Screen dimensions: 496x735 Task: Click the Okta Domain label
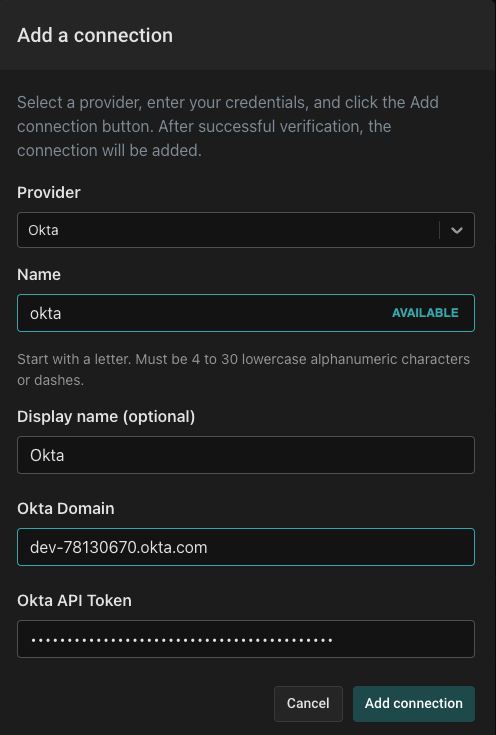(x=66, y=509)
